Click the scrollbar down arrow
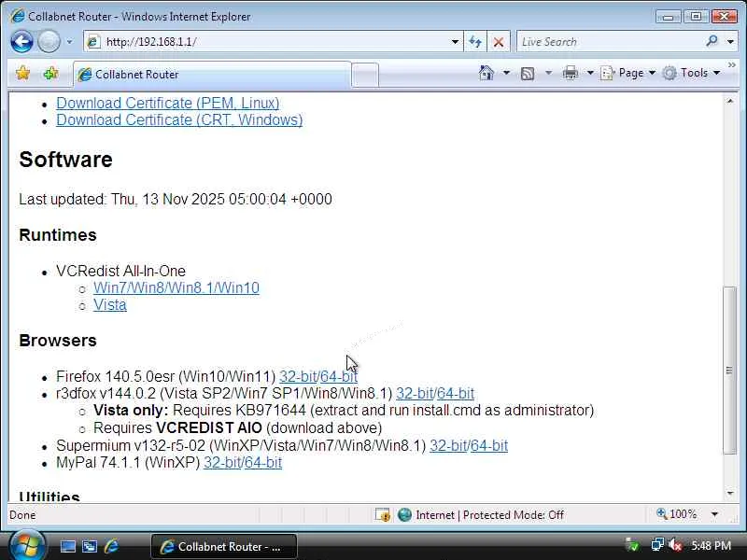Screen dimensions: 747x560 coord(730,494)
